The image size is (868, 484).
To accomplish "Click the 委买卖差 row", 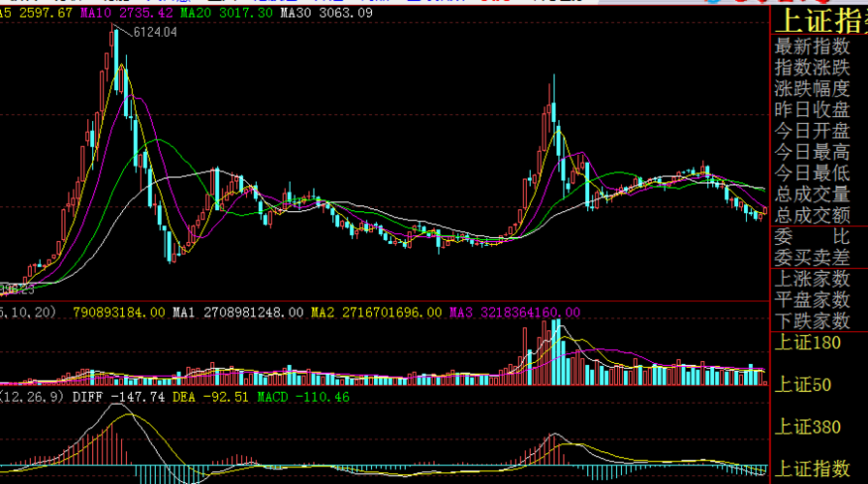I will click(x=812, y=257).
